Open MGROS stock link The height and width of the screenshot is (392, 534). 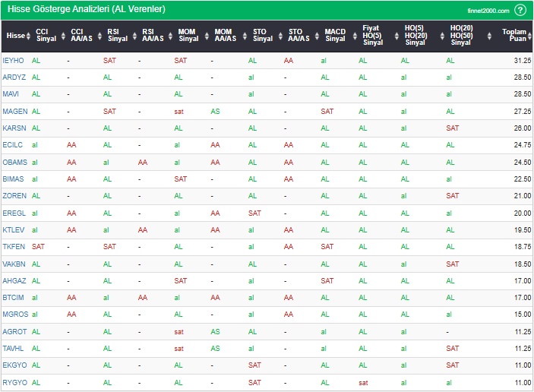coord(15,314)
